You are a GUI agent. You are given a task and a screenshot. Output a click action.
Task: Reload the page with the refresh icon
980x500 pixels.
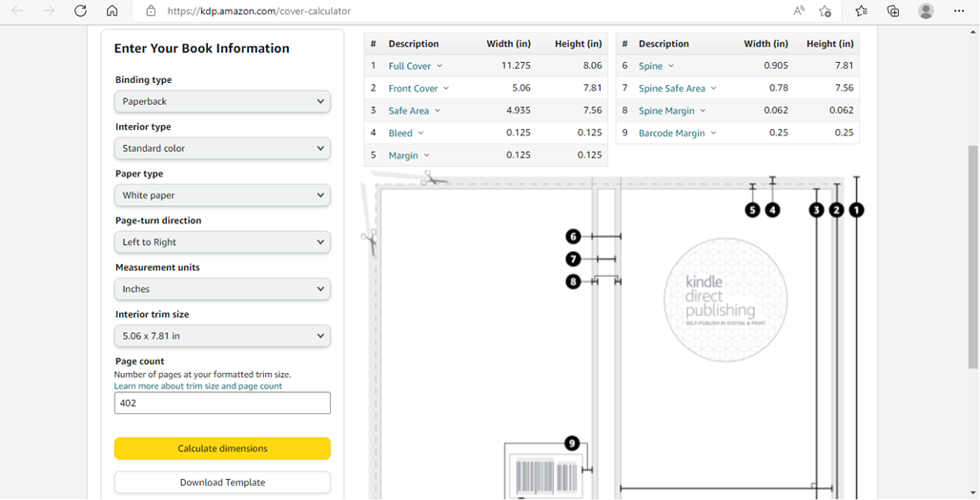(x=80, y=10)
